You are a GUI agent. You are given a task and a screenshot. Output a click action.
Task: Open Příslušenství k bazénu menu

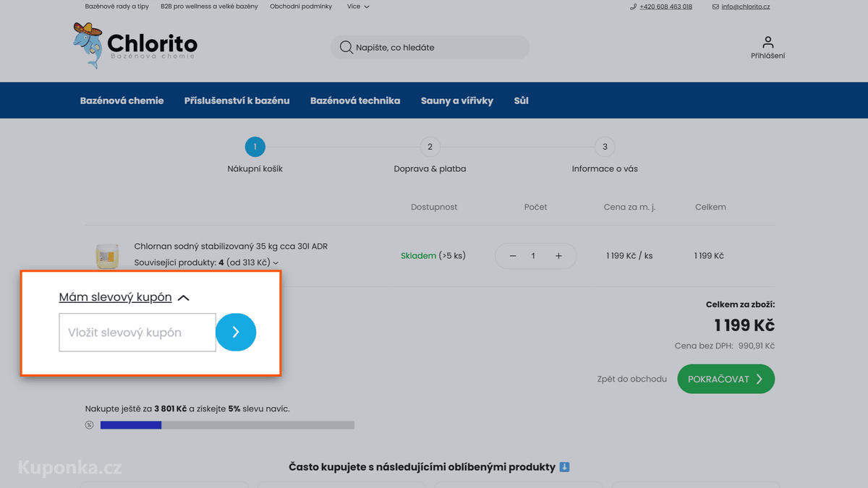click(x=237, y=100)
